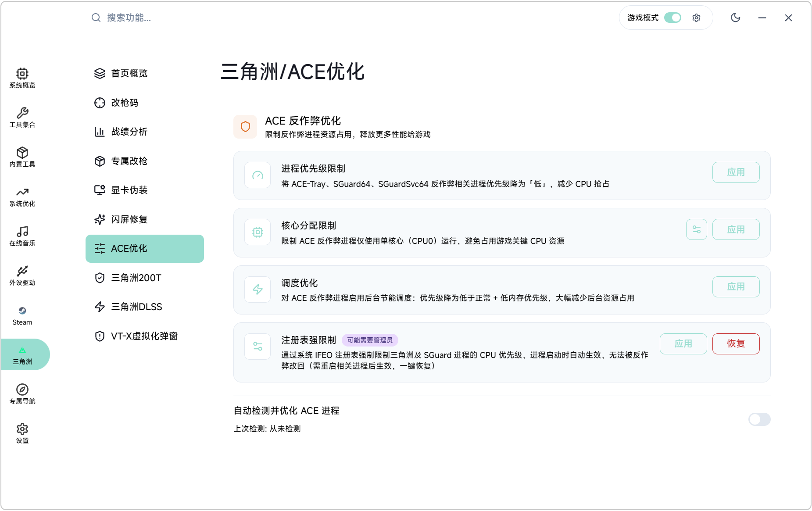Open 系统优化 trend icon
This screenshot has width=812, height=511.
tap(22, 192)
